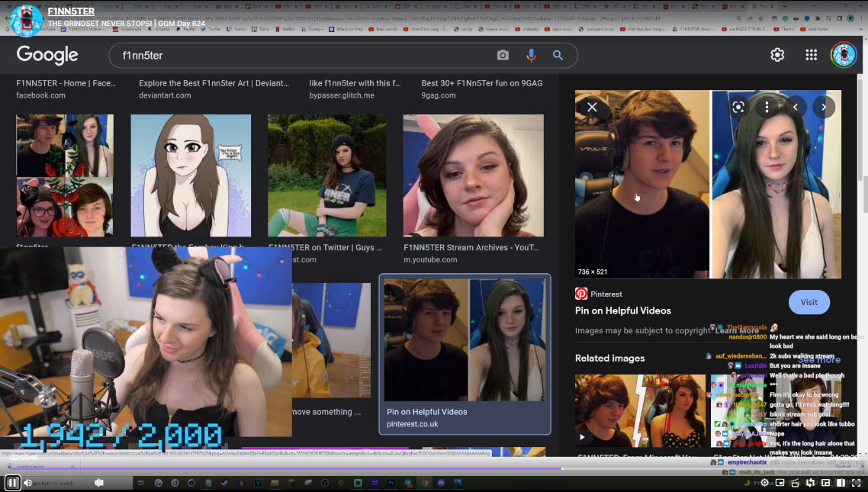Open Best 30+ F1Nn5Ter fun on 9GAG

(482, 83)
